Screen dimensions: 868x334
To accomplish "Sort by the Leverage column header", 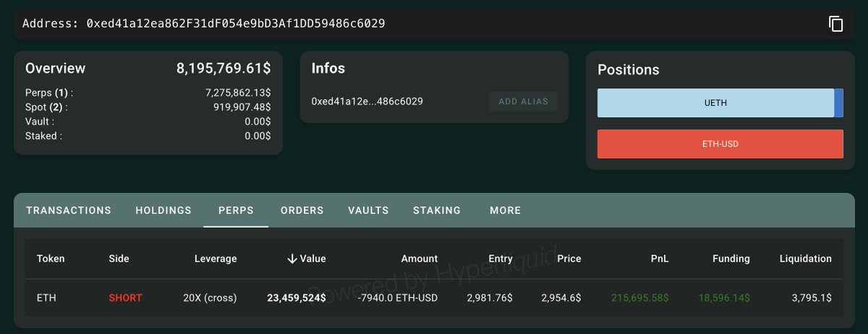I will tap(216, 259).
